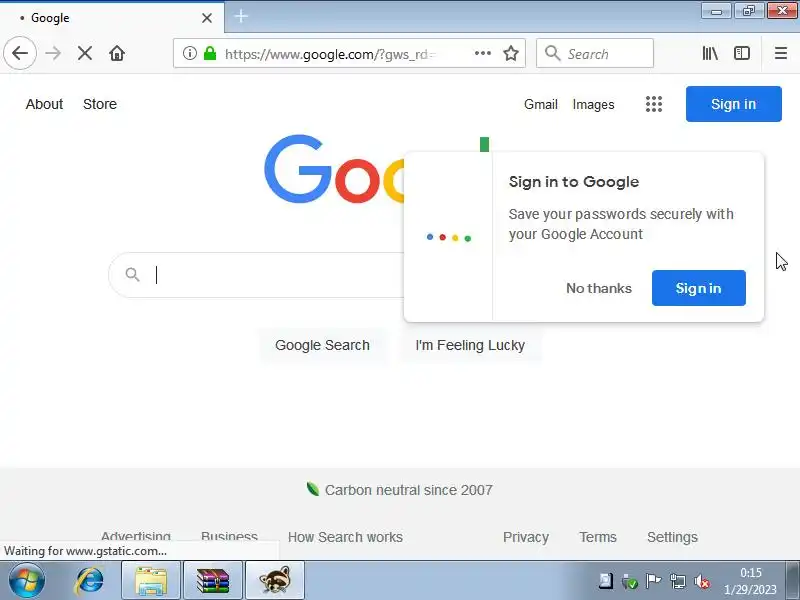This screenshot has width=800, height=600.
Task: Open the Terms footer link
Action: [x=597, y=537]
